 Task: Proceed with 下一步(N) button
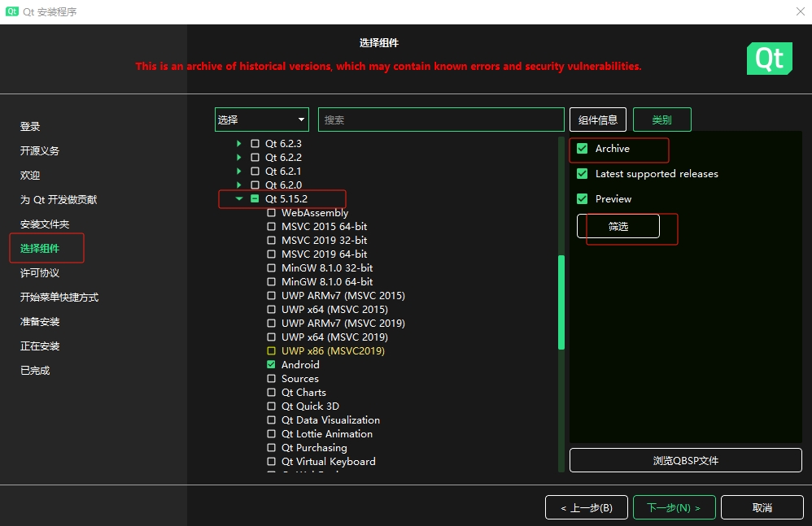pos(674,508)
